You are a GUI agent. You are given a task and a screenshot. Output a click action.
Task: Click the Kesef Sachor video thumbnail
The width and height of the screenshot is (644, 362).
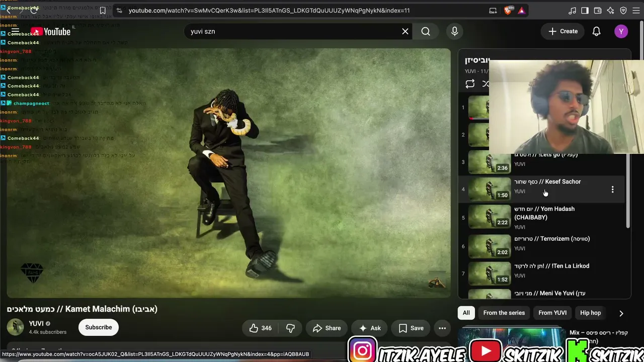tap(490, 189)
